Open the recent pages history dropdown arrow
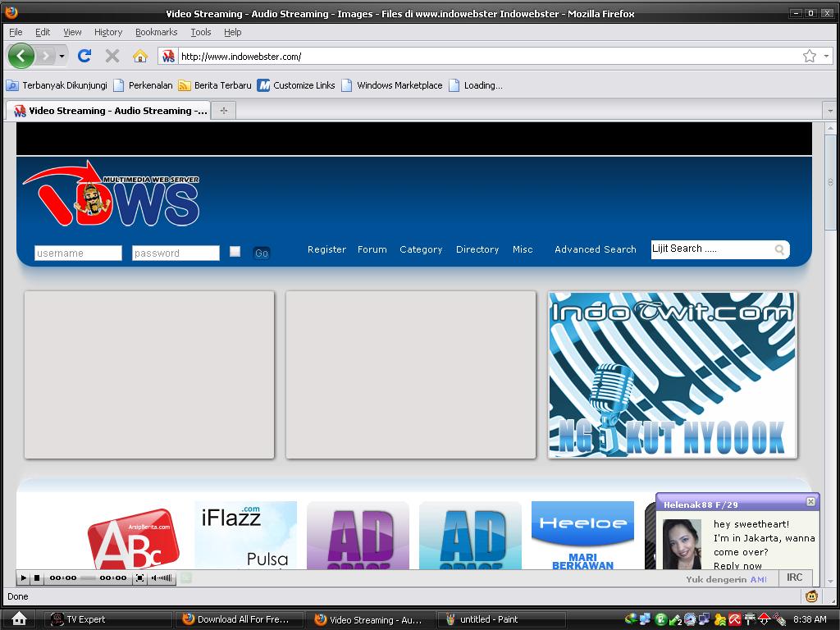 tap(62, 56)
